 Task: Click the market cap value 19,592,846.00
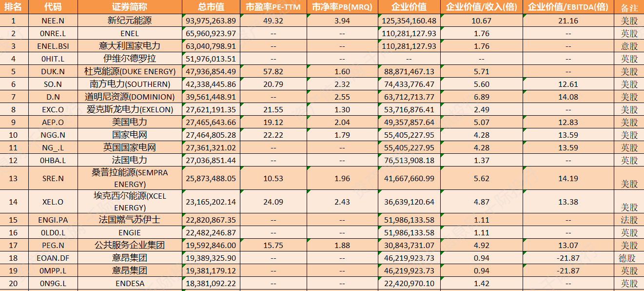pyautogui.click(x=211, y=245)
